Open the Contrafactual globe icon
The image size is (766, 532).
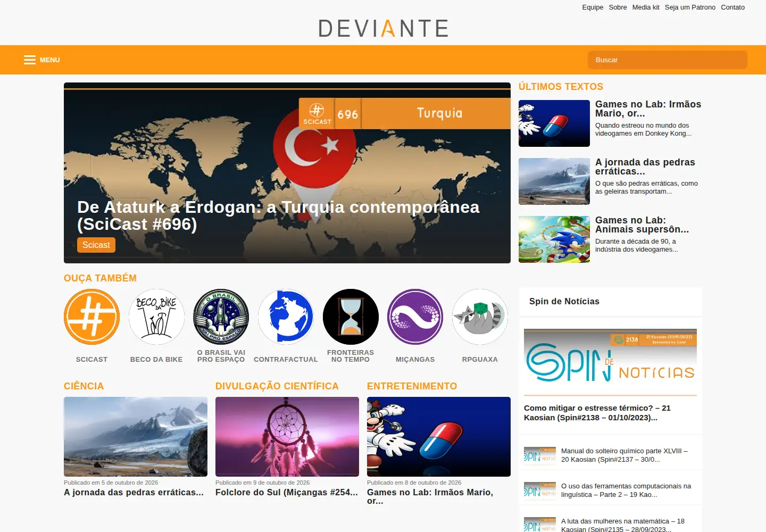(x=286, y=317)
